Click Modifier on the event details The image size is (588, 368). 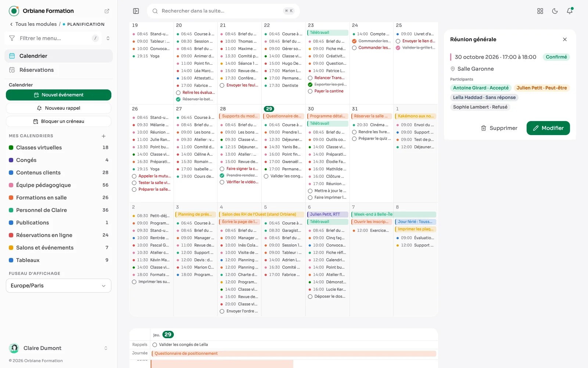pyautogui.click(x=548, y=128)
